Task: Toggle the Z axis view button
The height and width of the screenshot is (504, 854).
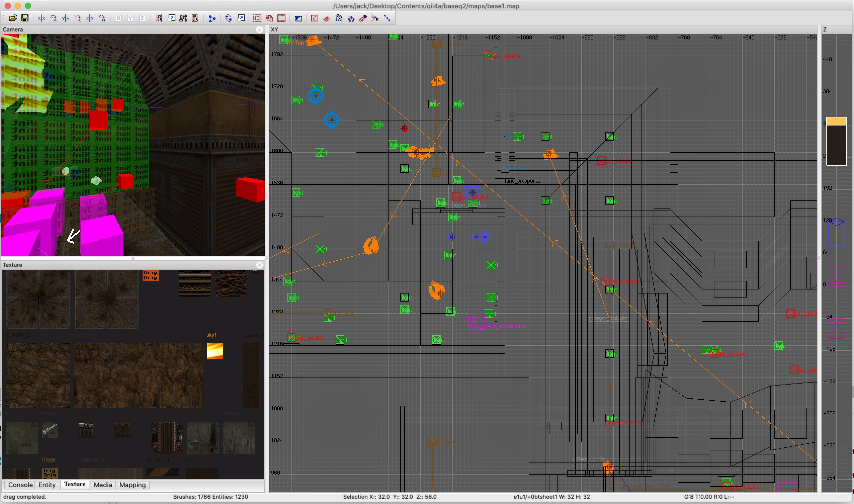Action: click(x=143, y=18)
